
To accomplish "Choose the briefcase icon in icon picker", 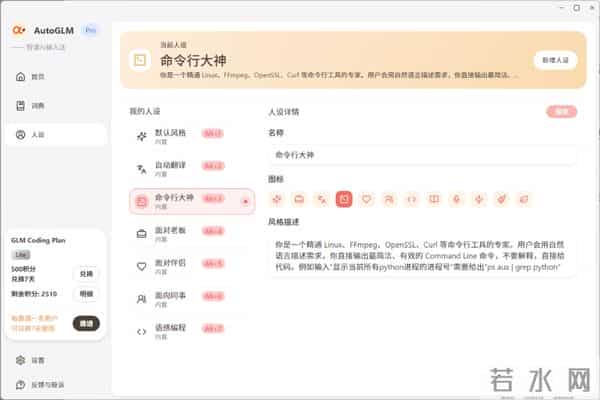I will (x=299, y=199).
